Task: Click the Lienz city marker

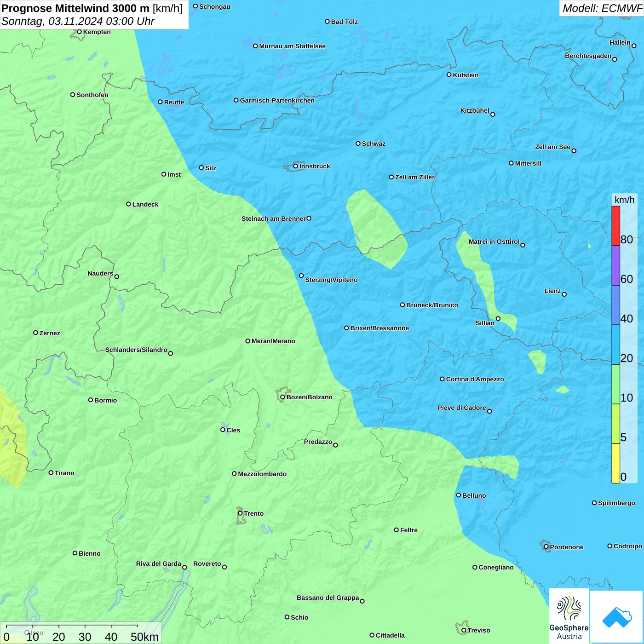Action: click(564, 294)
